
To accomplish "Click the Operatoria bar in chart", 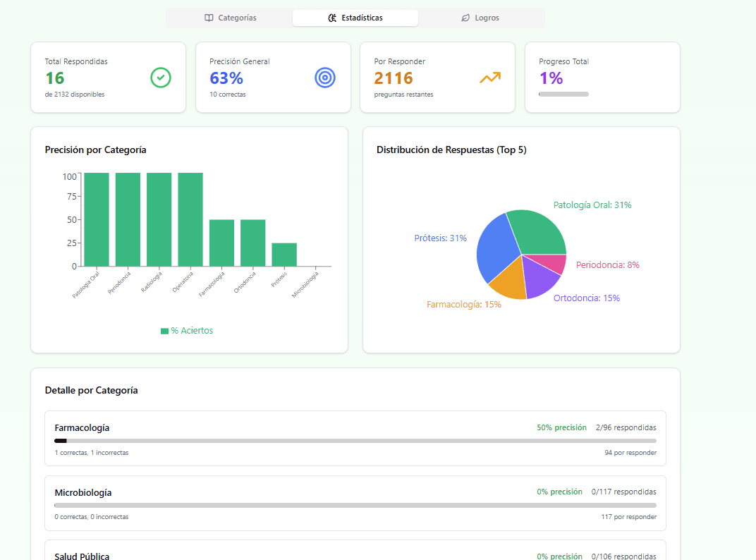I will click(x=190, y=219).
